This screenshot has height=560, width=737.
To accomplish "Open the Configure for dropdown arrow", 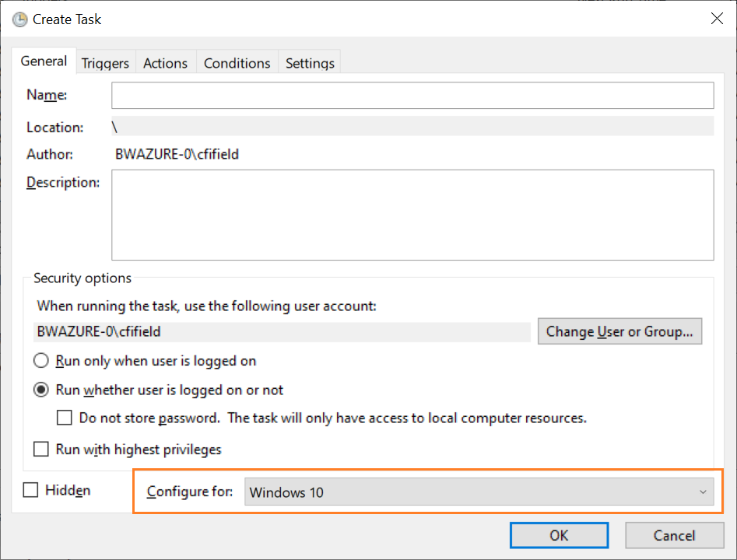I will [703, 492].
